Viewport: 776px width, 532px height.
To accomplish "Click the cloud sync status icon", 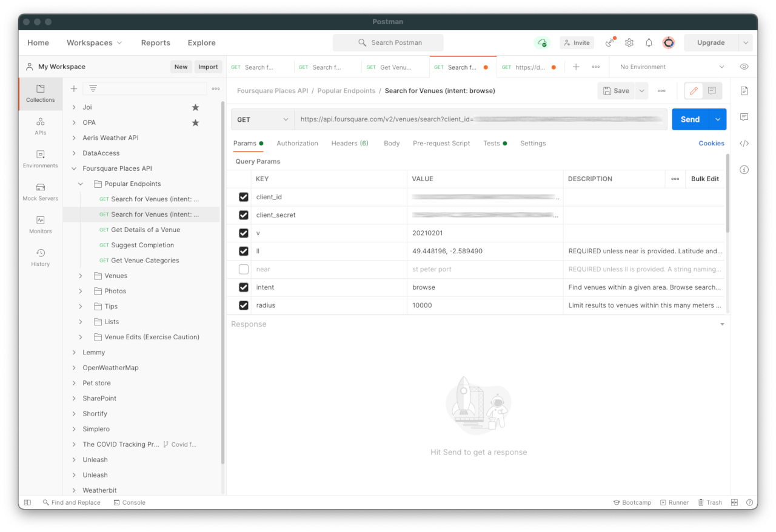I will pyautogui.click(x=541, y=43).
